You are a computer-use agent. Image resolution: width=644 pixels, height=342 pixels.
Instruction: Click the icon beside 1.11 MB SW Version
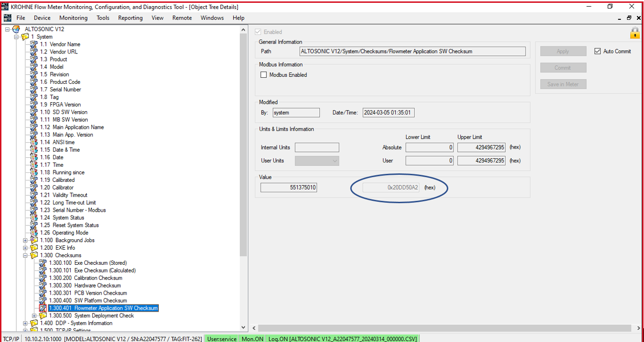coord(34,120)
